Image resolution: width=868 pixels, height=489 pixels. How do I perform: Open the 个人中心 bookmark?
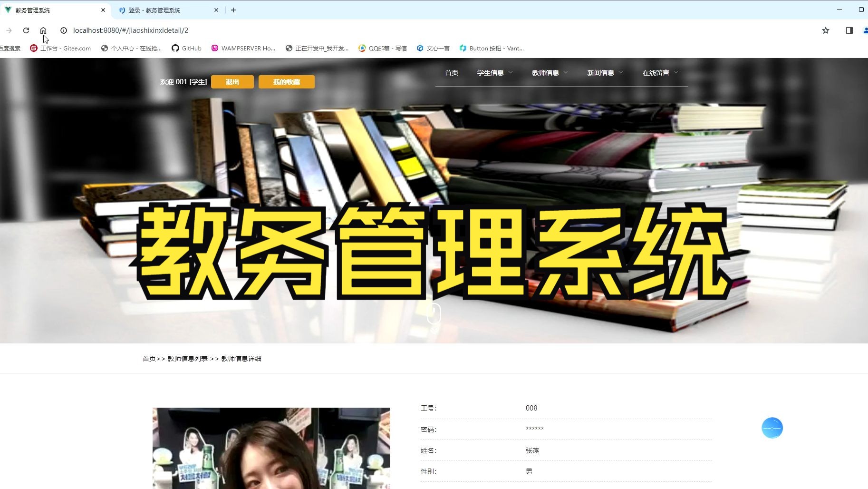[132, 49]
